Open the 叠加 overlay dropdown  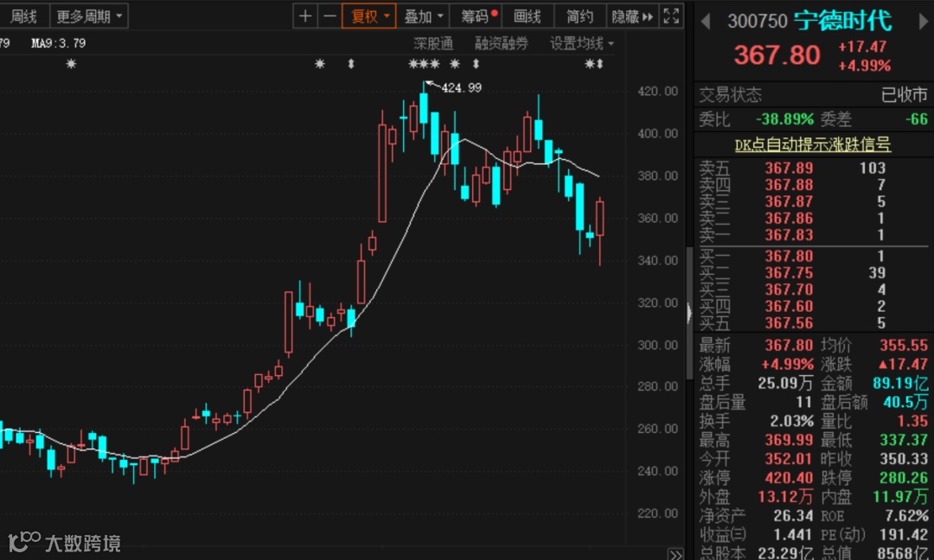click(x=424, y=16)
